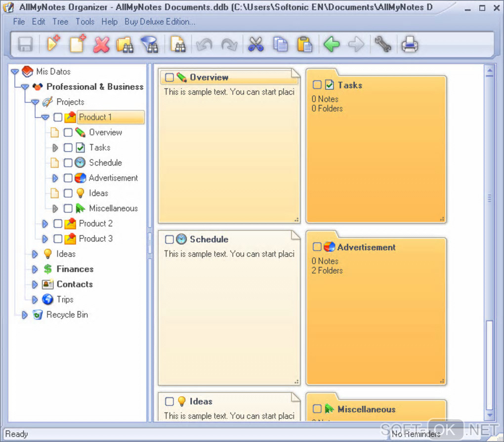Collapse the Professional & Business node
This screenshot has width=504, height=442.
pos(25,87)
